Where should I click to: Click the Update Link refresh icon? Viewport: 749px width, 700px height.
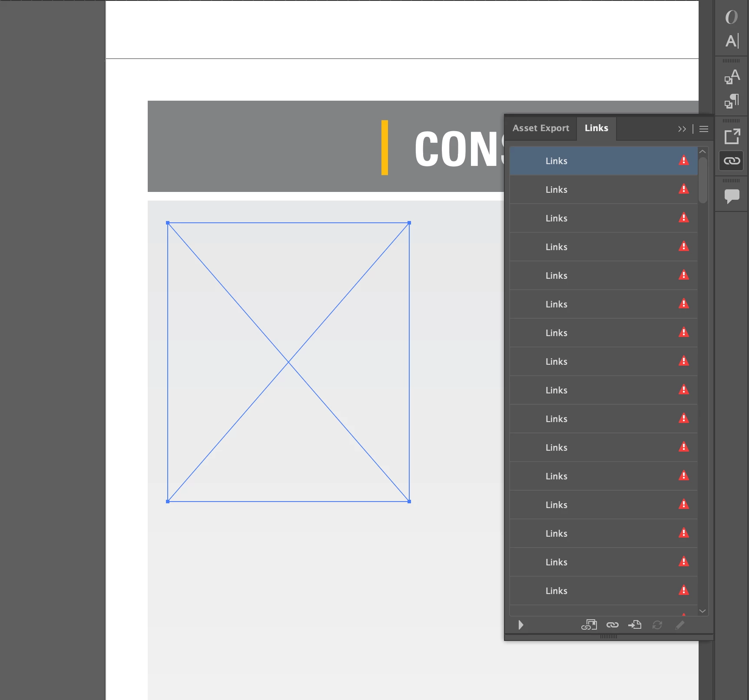coord(657,625)
